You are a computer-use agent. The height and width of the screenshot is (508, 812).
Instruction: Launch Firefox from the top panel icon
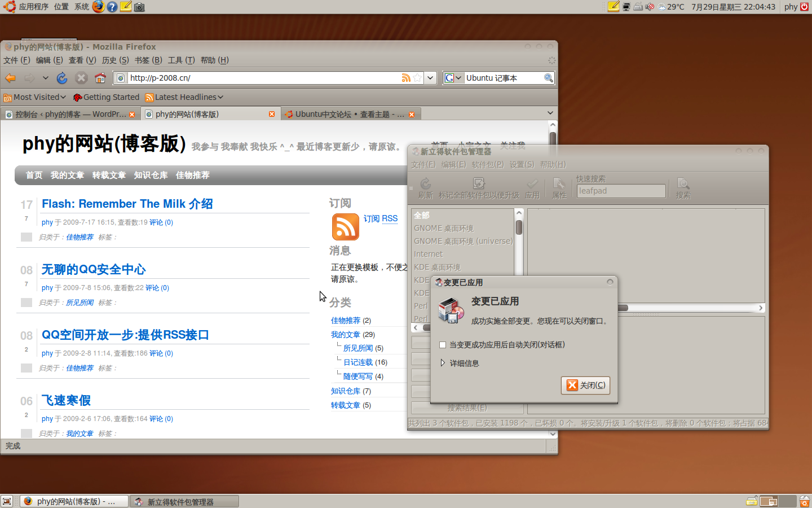point(99,7)
